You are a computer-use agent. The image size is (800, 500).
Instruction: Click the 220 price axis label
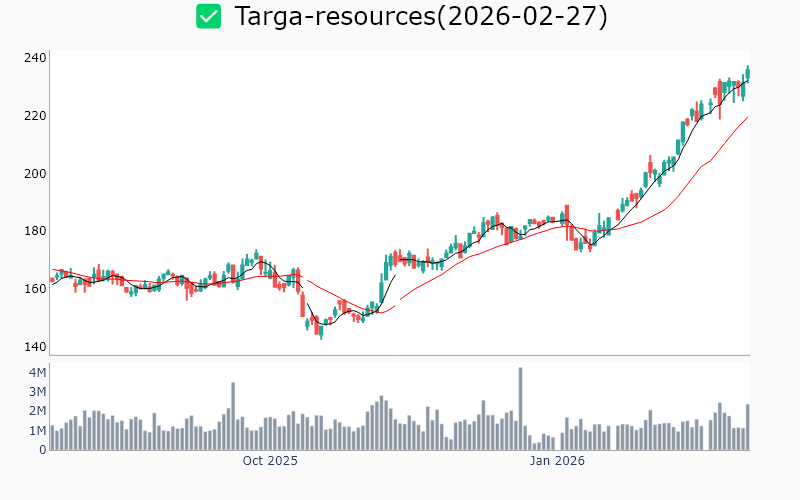point(36,116)
